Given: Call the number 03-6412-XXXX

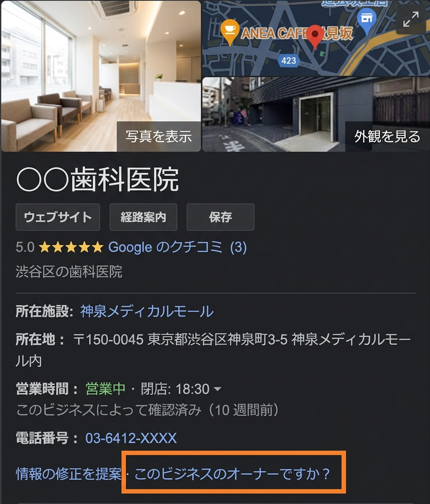Looking at the screenshot, I should tap(131, 438).
